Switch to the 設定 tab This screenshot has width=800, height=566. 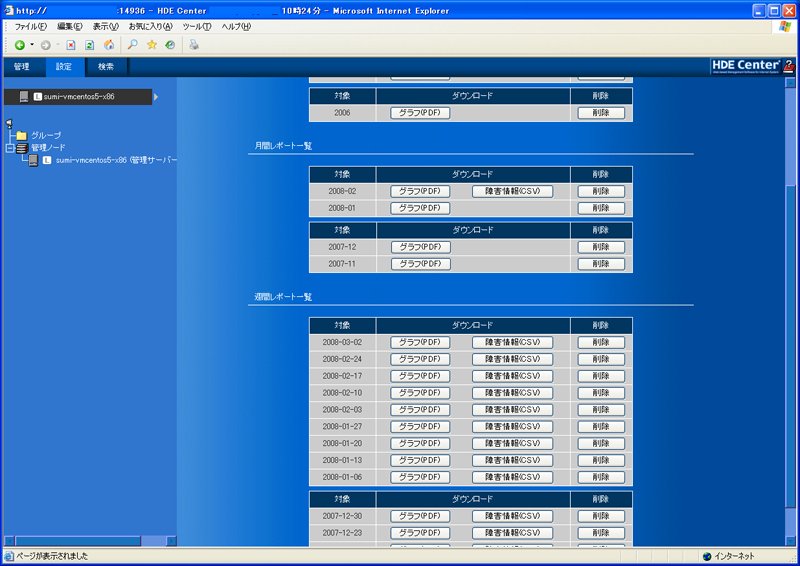pyautogui.click(x=64, y=67)
